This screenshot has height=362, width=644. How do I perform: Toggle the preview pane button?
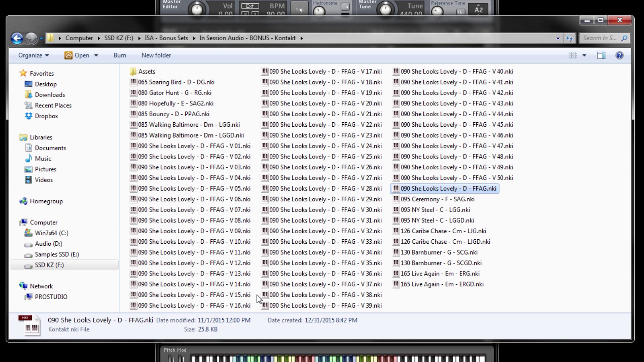click(x=601, y=56)
